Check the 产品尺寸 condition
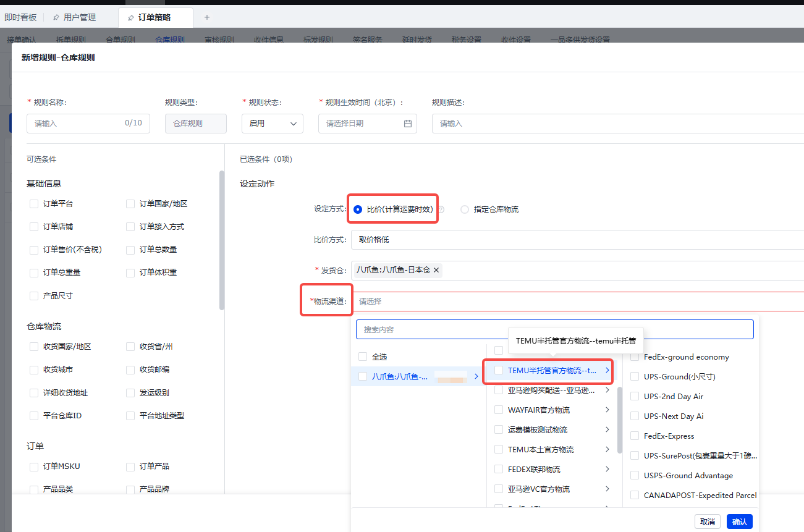 coord(34,296)
